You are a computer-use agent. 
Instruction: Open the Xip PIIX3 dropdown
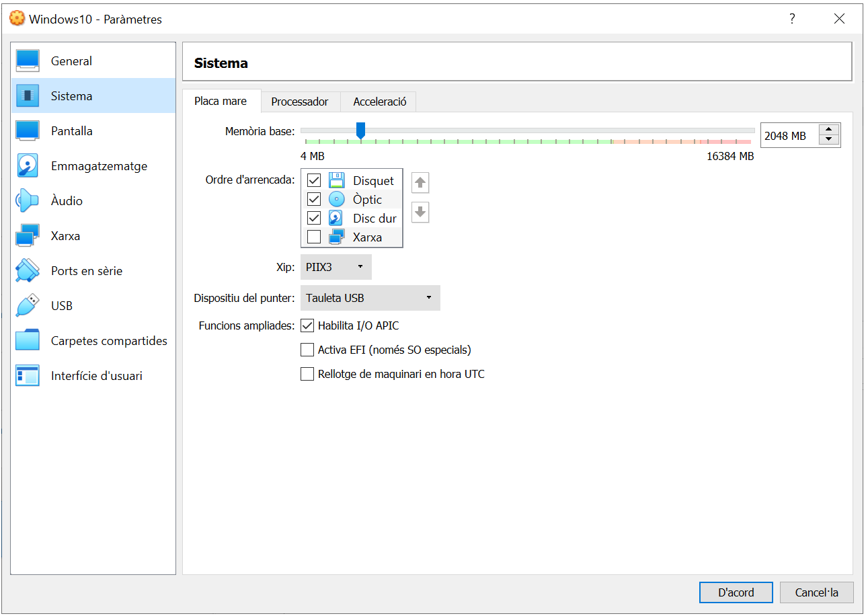point(336,267)
